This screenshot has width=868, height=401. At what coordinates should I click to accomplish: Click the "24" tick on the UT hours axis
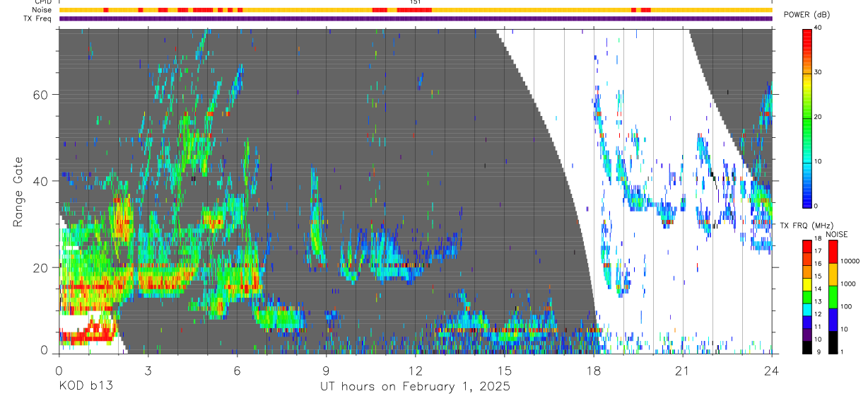point(771,370)
